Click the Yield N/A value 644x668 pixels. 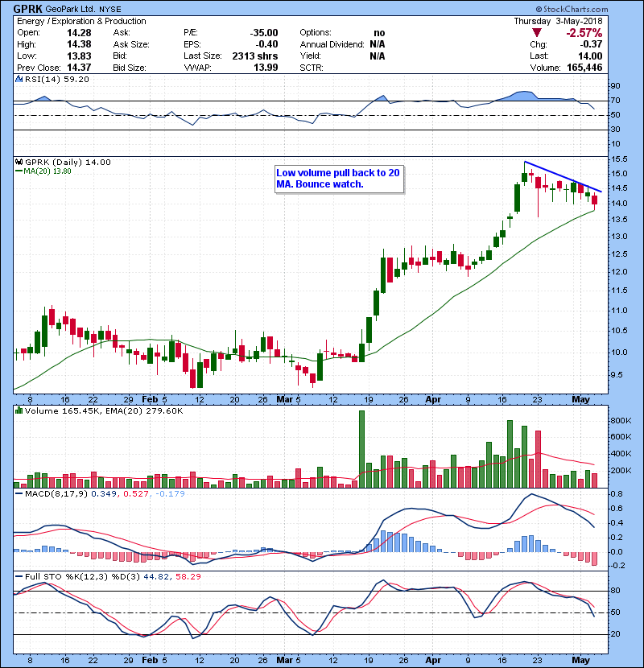(x=378, y=56)
